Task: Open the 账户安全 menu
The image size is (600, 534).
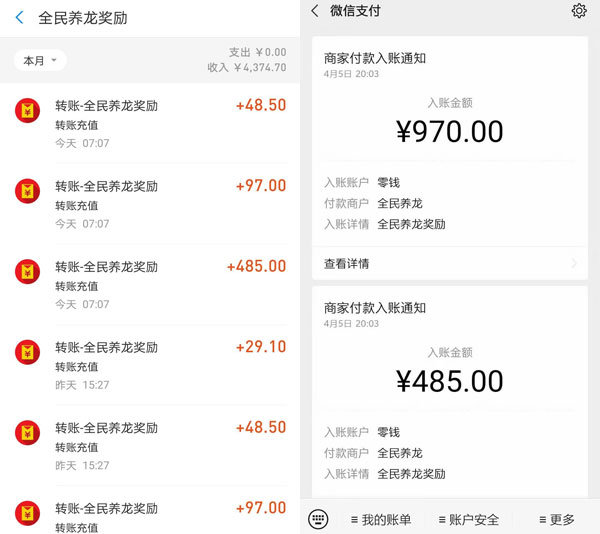Action: pos(469,519)
